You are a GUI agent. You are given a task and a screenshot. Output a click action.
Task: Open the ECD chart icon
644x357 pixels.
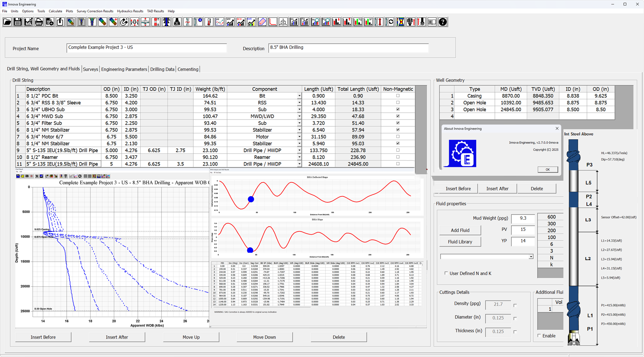(241, 22)
